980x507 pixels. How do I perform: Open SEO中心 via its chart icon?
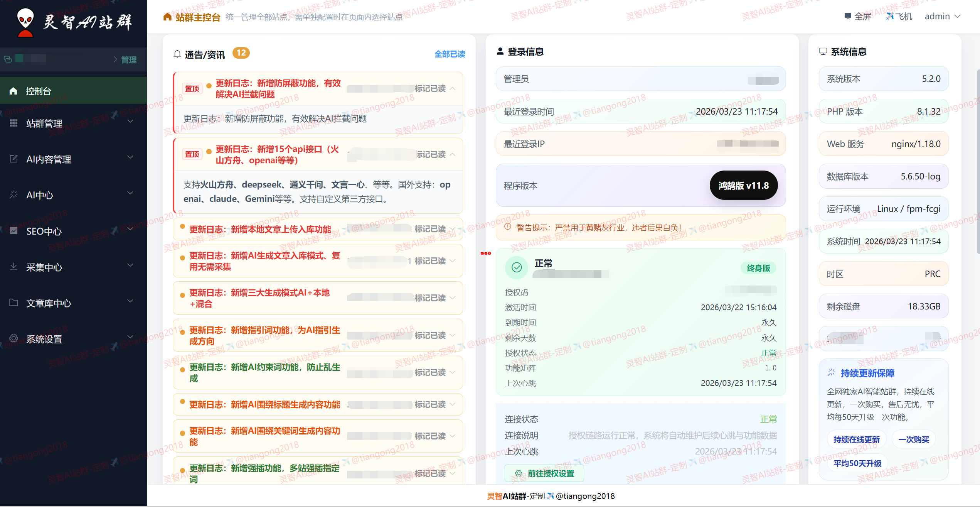13,231
